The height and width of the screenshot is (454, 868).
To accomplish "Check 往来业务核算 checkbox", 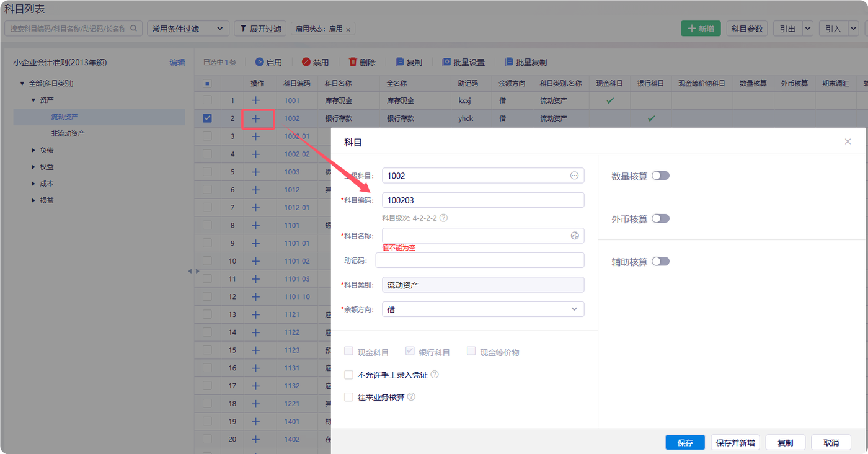I will [x=348, y=397].
